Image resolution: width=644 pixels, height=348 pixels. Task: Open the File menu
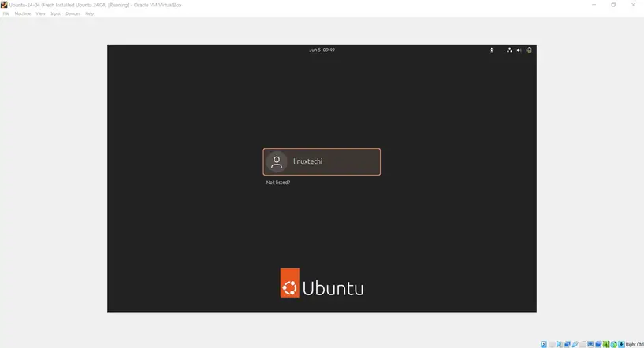(x=6, y=13)
